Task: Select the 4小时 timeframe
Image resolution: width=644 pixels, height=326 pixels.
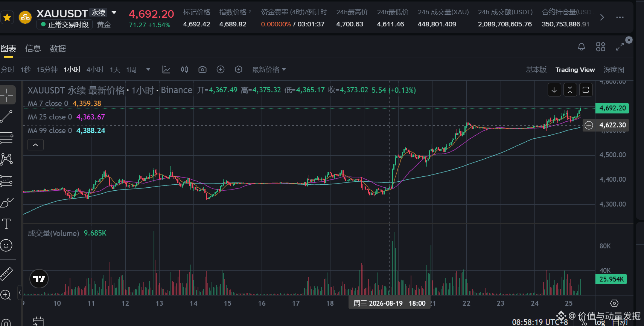Action: [x=95, y=70]
